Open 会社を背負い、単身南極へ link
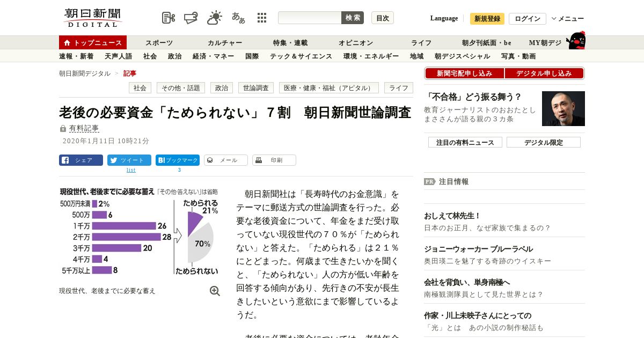Image resolution: width=644 pixels, height=338 pixels. [467, 282]
